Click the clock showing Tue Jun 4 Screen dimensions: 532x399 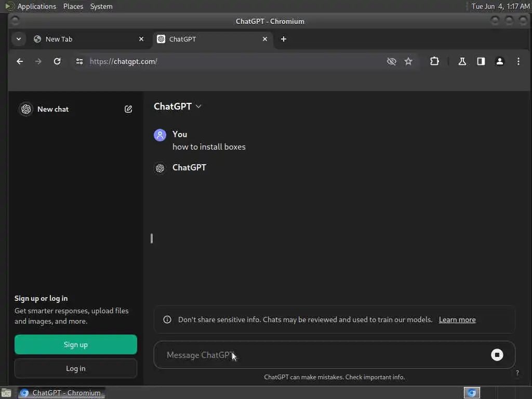(x=500, y=6)
